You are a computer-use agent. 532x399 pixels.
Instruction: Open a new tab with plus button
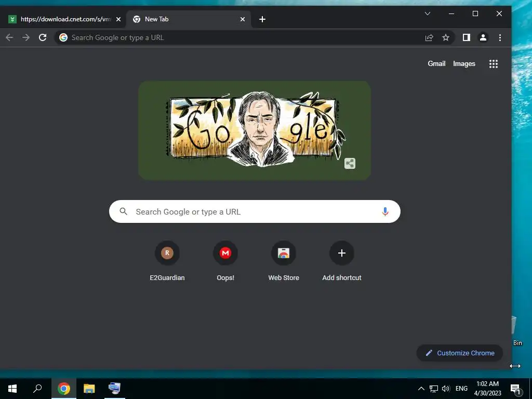pos(262,19)
